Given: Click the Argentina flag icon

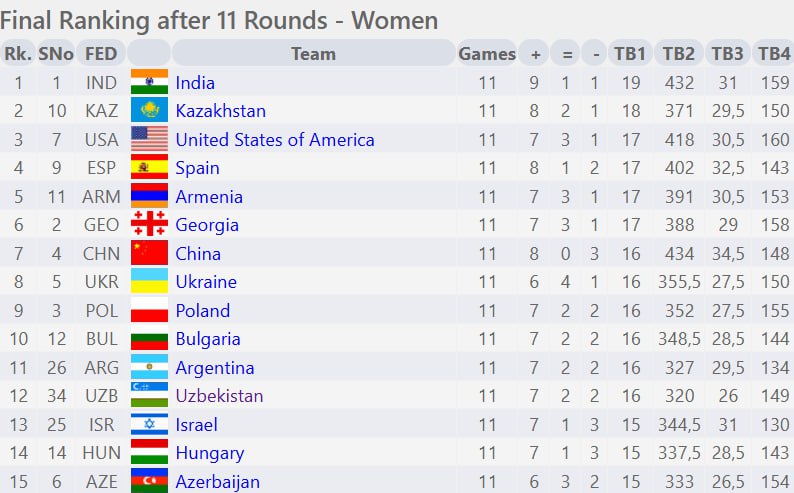Looking at the screenshot, I should [x=149, y=367].
